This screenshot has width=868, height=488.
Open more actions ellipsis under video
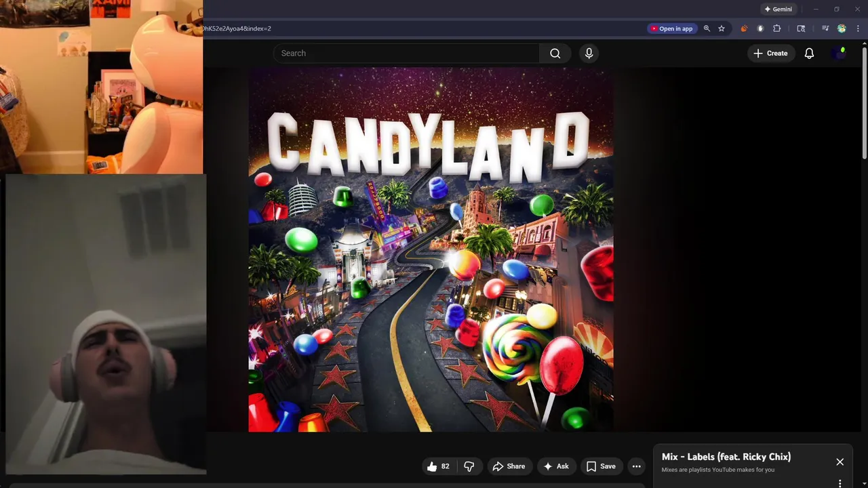point(636,466)
